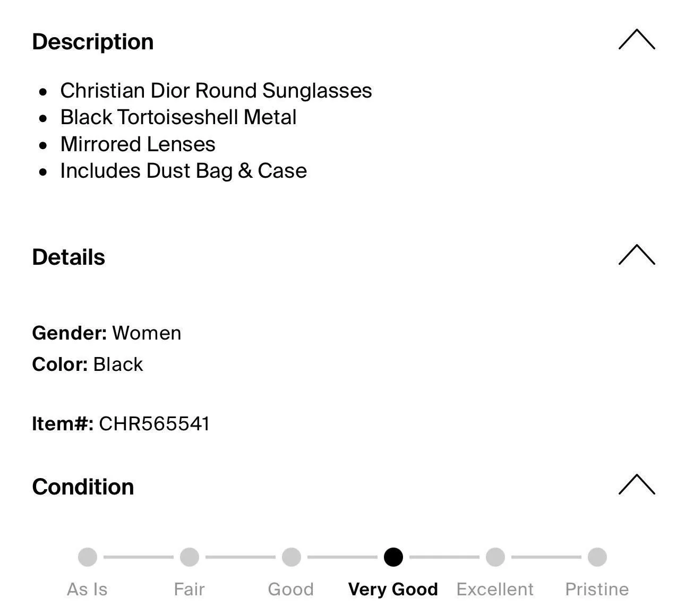Click the Pristine label text
685x616 pixels.
(x=597, y=589)
